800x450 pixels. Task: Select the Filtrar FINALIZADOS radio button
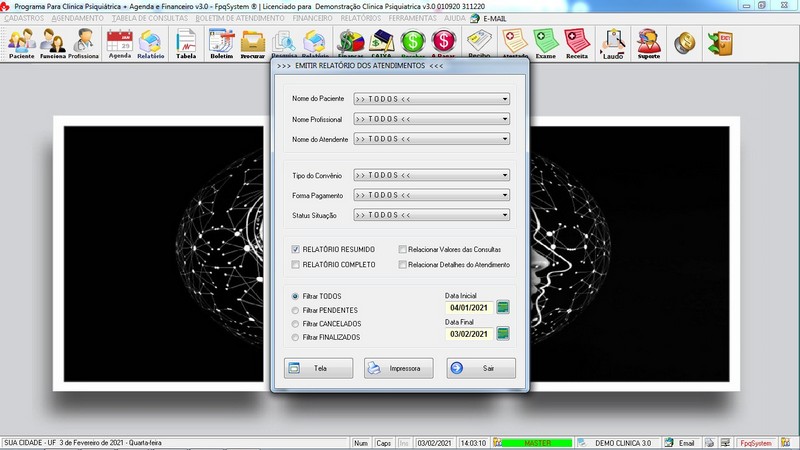tap(295, 338)
